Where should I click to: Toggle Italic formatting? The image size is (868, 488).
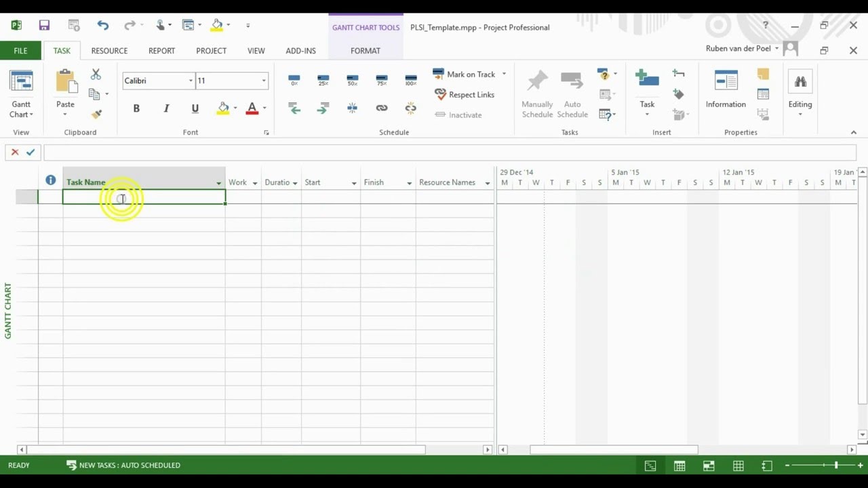[x=166, y=108]
